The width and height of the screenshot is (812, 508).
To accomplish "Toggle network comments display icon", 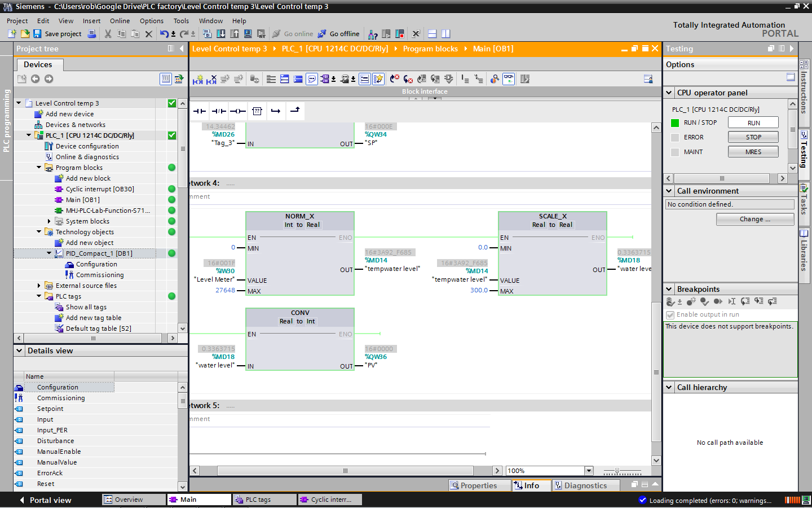I will 312,79.
